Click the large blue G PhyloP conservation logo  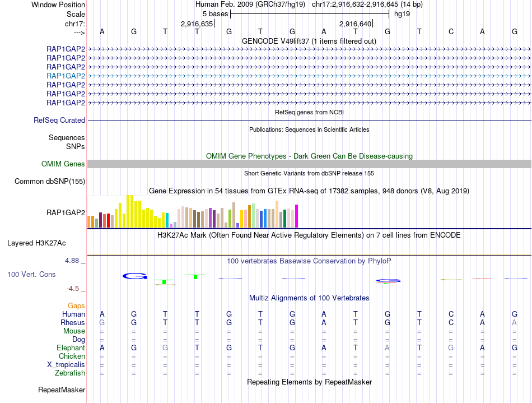(x=135, y=276)
